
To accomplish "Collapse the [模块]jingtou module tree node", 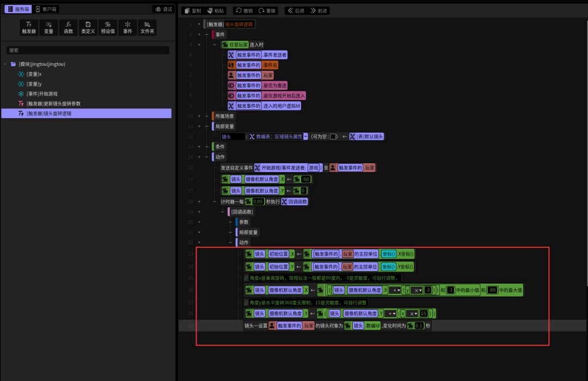I will click(x=5, y=64).
